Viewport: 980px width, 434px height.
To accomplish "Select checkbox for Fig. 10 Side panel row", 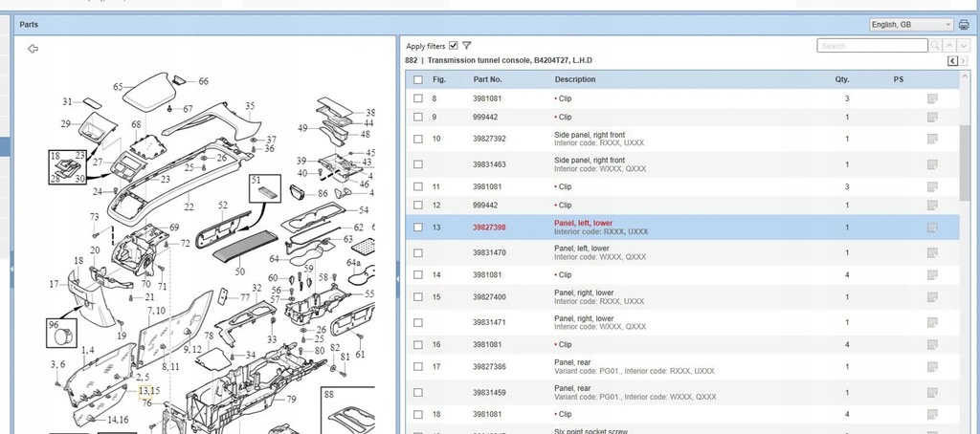I will click(x=418, y=140).
